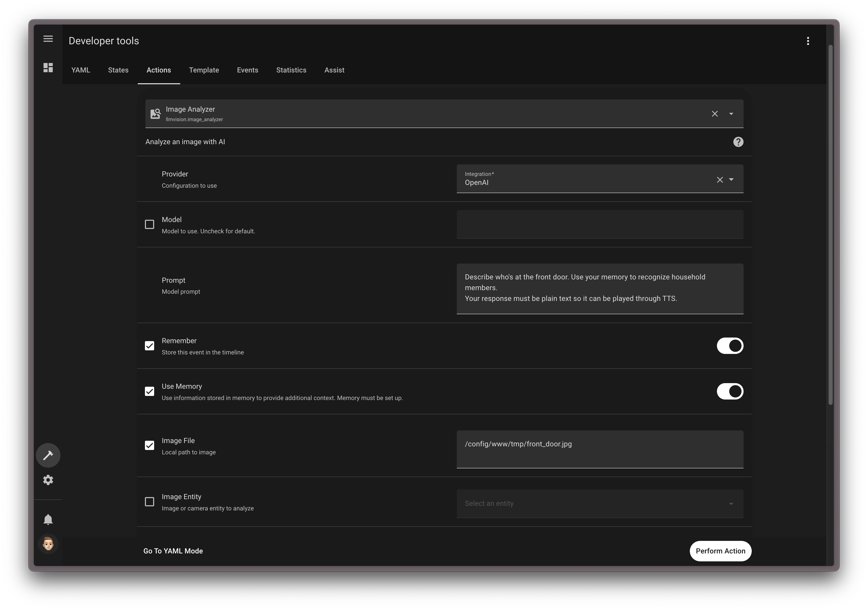This screenshot has height=609, width=868.
Task: Turn off the Use Memory toggle switch
Action: point(730,391)
